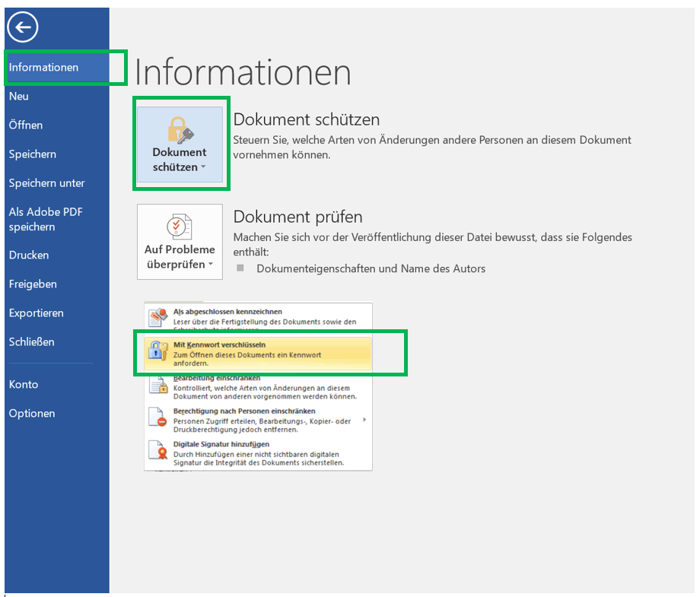Choose Digitale Signatur hinzufügen menu entry

(258, 453)
